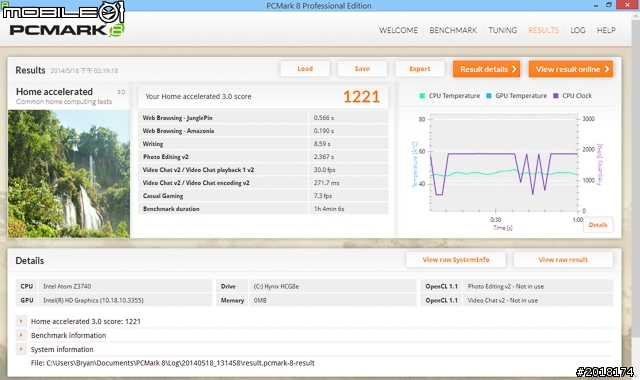The image size is (640, 380).
Task: Click Photo Editing v2 - Not in use
Action: point(506,287)
